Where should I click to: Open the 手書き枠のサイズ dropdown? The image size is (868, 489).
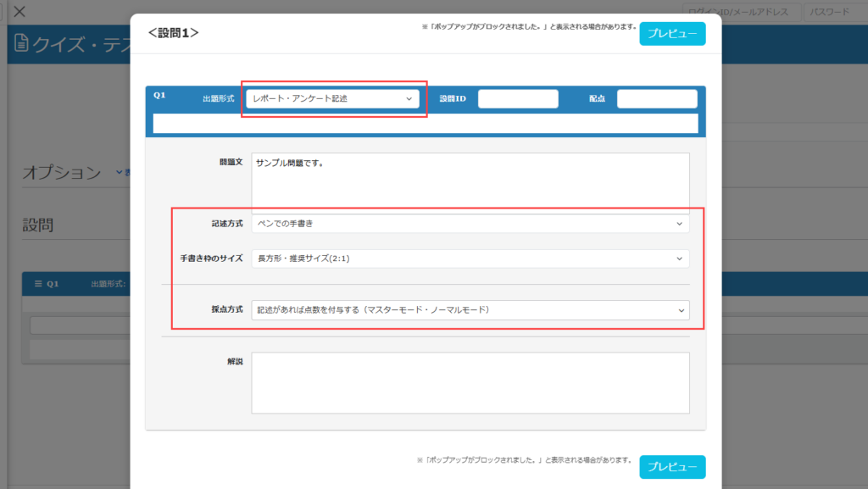coord(470,258)
